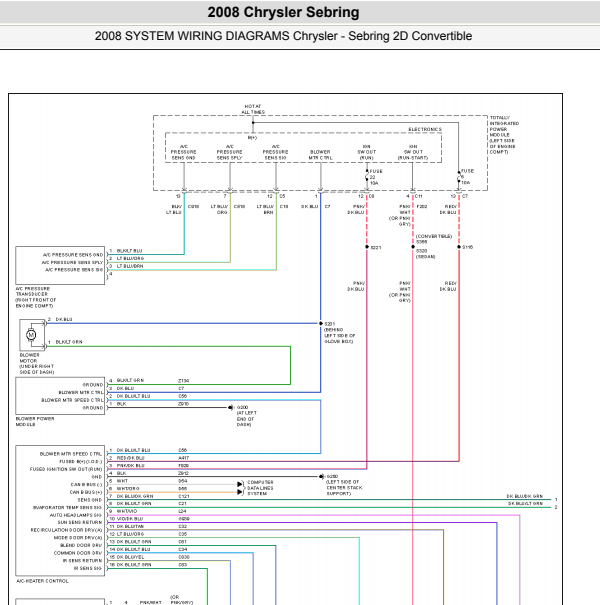Click the "COMPUTER DATA LINES SYSTEM" label

point(260,488)
